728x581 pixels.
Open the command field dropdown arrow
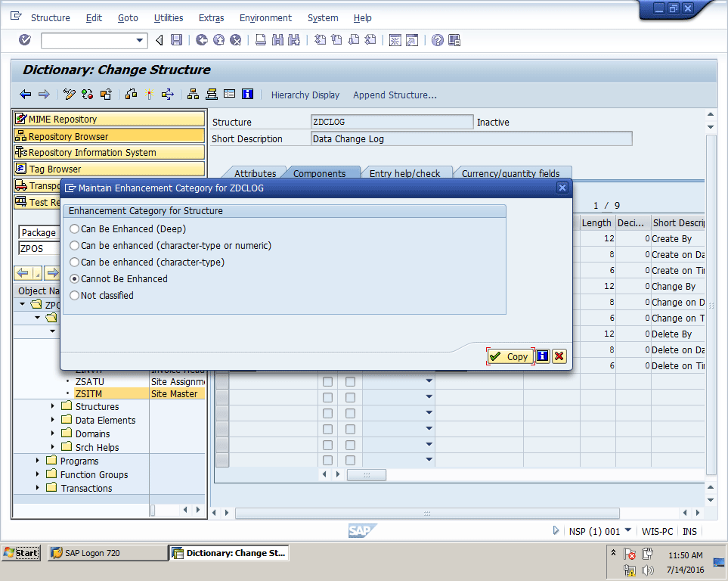click(139, 41)
